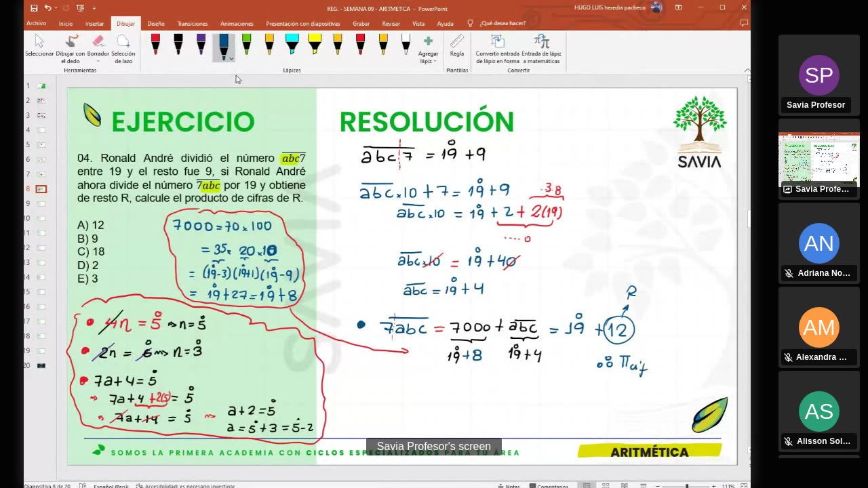
Task: Select the green pen
Action: (246, 44)
